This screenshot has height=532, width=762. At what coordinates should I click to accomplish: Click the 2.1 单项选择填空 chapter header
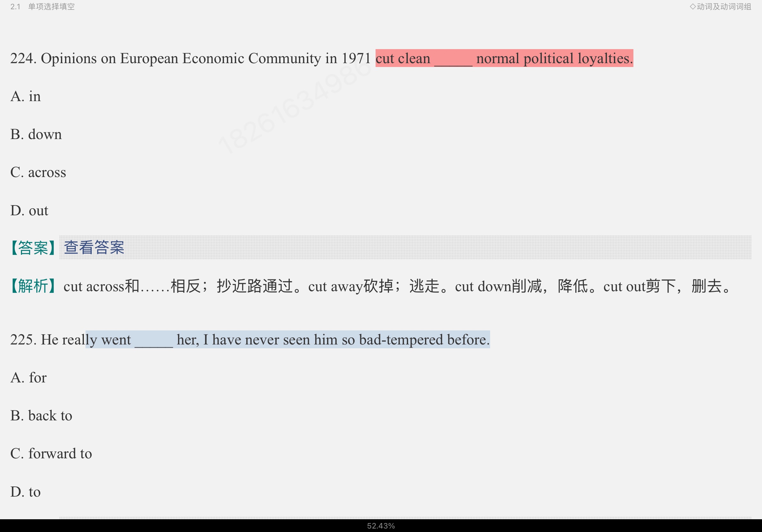(42, 7)
